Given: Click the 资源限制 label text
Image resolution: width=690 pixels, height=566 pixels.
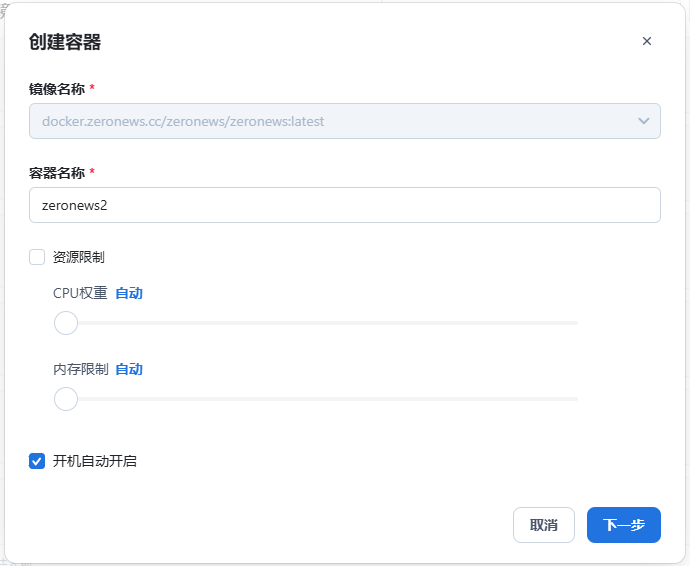Looking at the screenshot, I should click(79, 257).
